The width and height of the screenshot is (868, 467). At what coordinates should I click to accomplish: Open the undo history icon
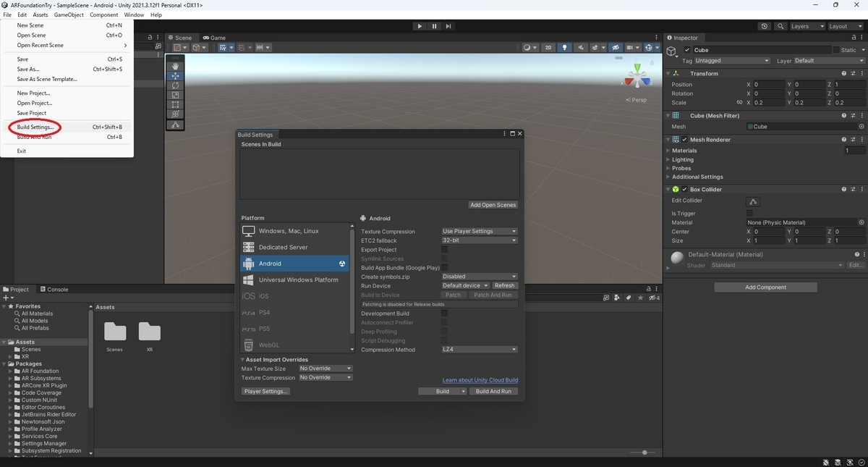point(765,26)
